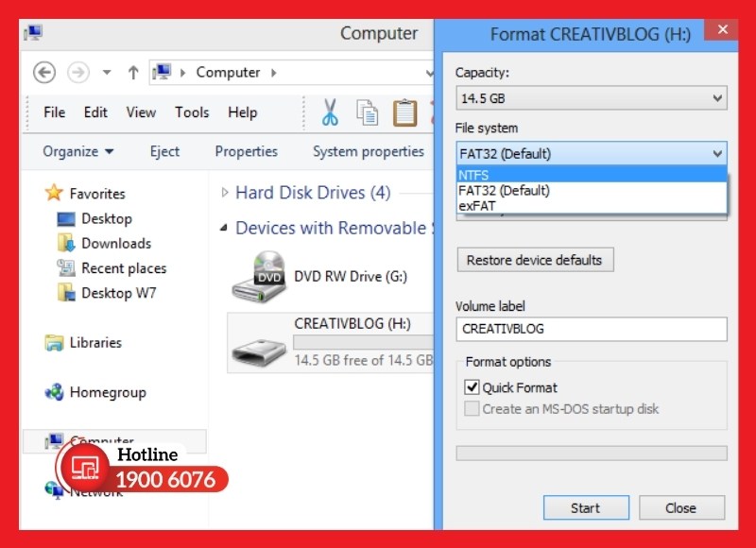
Task: Open the Organize dropdown menu
Action: (x=78, y=151)
